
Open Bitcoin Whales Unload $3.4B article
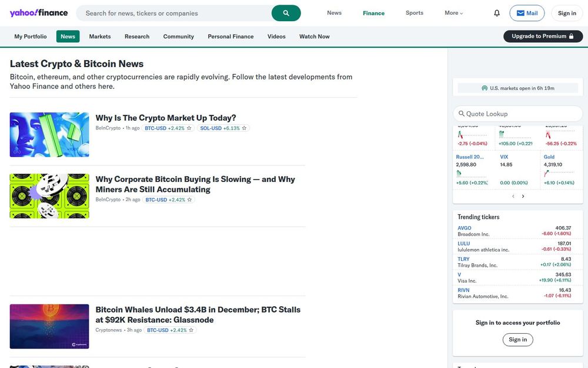[198, 314]
